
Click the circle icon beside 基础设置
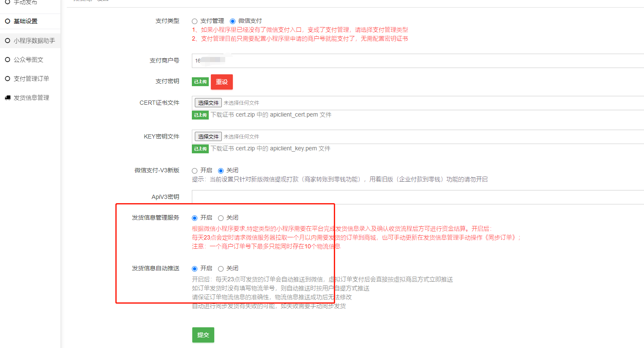pyautogui.click(x=8, y=21)
